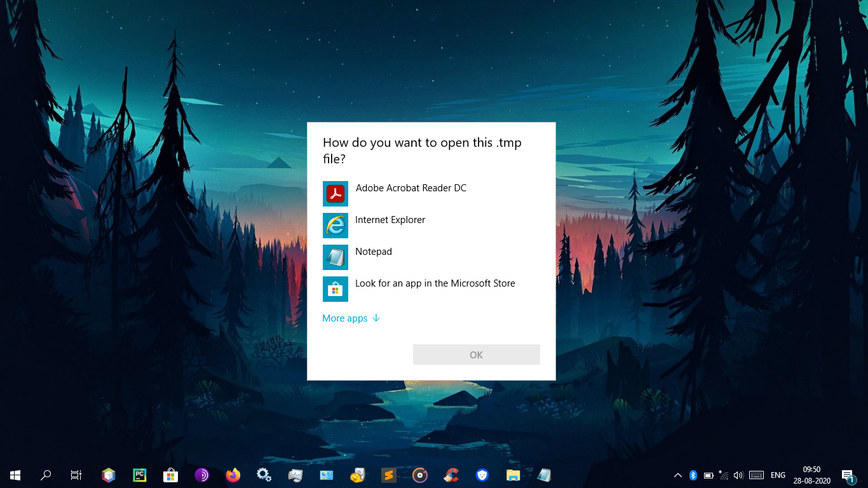Open the blue shield taskbar app
The width and height of the screenshot is (868, 488).
tap(482, 475)
